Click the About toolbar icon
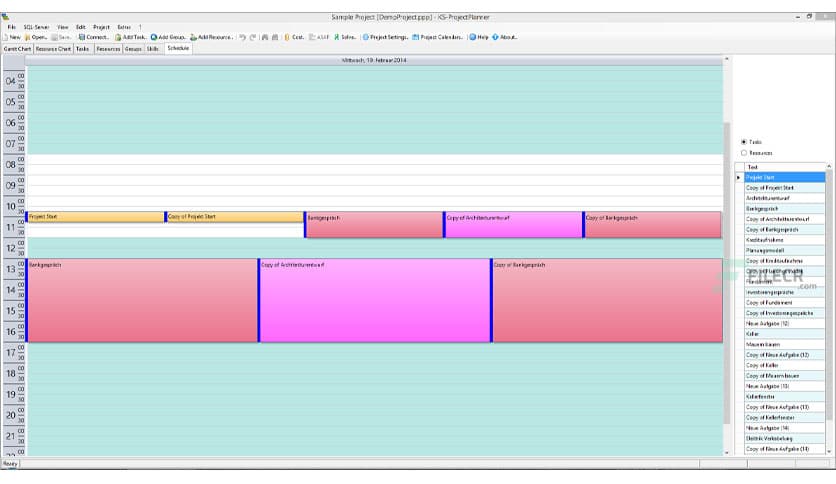 coord(495,37)
